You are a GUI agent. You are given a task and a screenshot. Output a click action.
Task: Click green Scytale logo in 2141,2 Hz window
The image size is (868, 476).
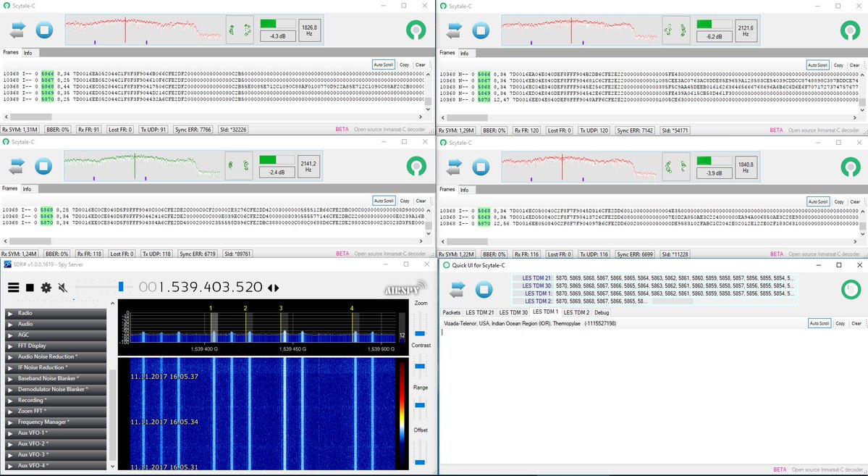pos(416,166)
